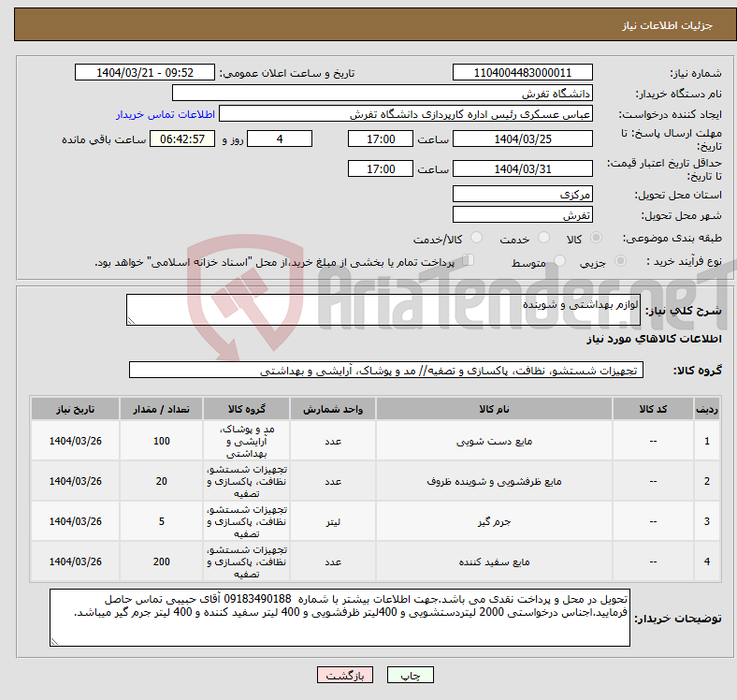Click the goods group field تجهیزات شستشو

(386, 370)
